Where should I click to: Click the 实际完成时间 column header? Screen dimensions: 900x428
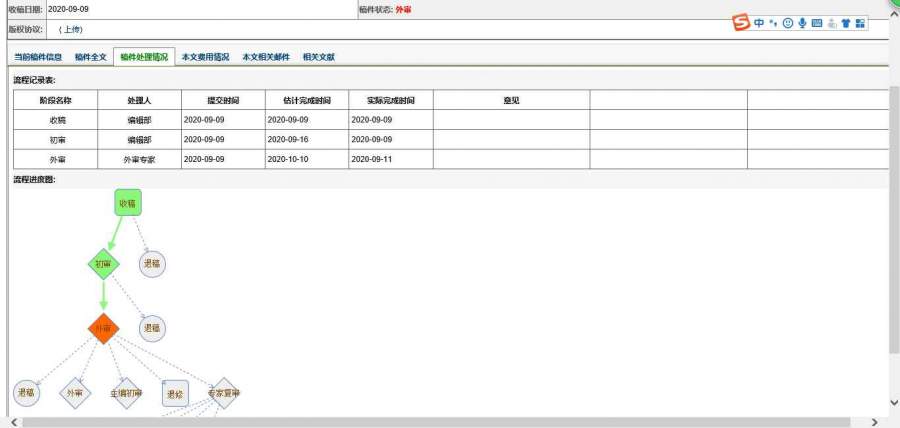391,100
